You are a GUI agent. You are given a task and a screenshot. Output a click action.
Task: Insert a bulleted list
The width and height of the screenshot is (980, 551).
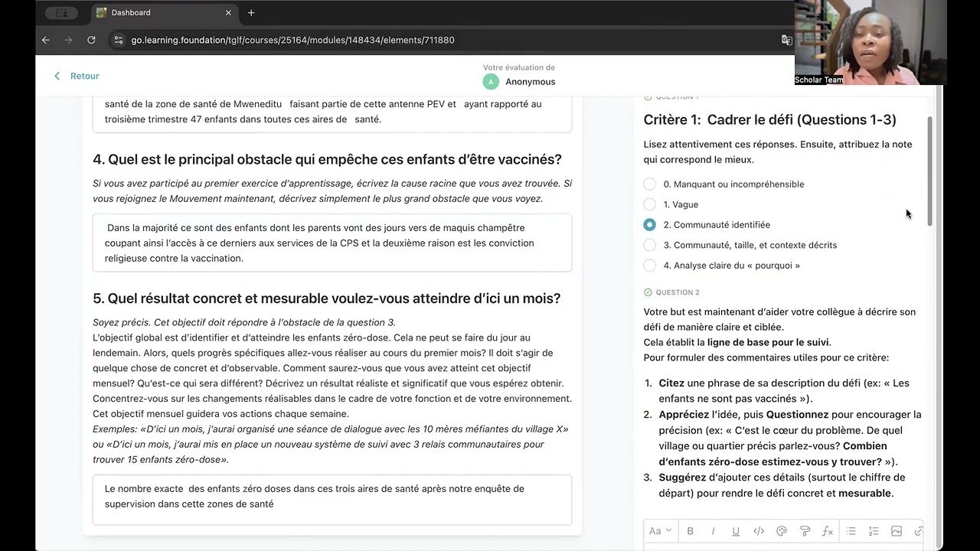tap(851, 531)
